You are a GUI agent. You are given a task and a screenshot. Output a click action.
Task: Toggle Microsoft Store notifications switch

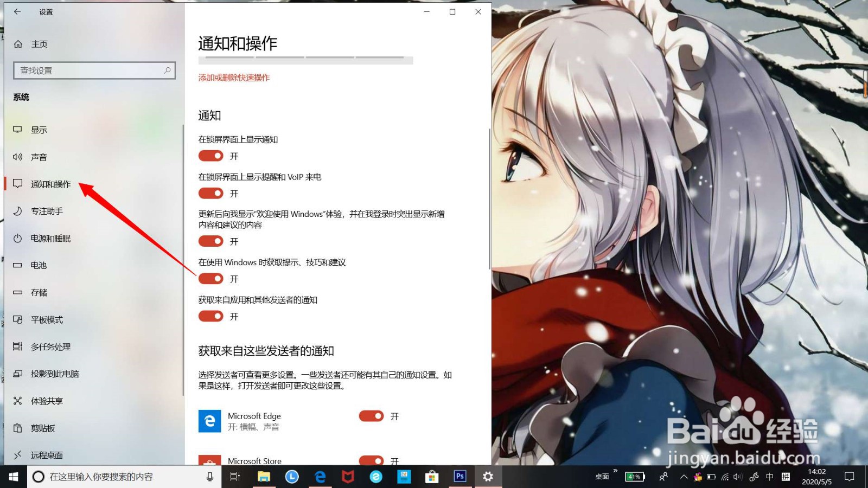[x=372, y=460]
